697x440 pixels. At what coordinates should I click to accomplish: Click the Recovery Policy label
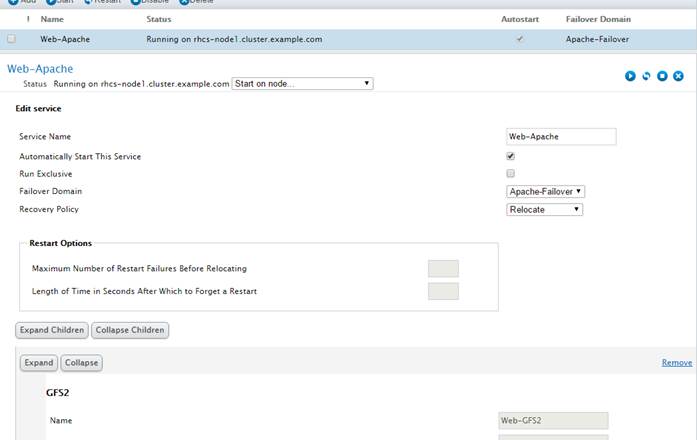click(48, 209)
